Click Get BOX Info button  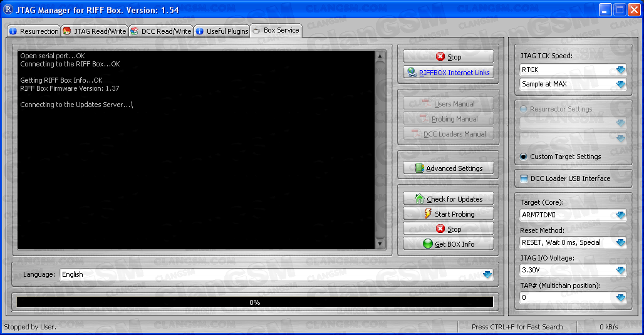pos(448,244)
